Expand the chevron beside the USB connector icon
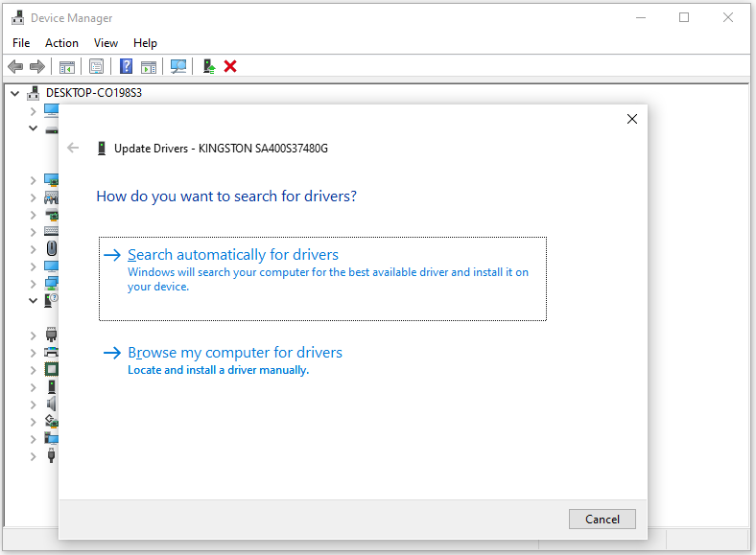This screenshot has width=756, height=555. [x=33, y=456]
